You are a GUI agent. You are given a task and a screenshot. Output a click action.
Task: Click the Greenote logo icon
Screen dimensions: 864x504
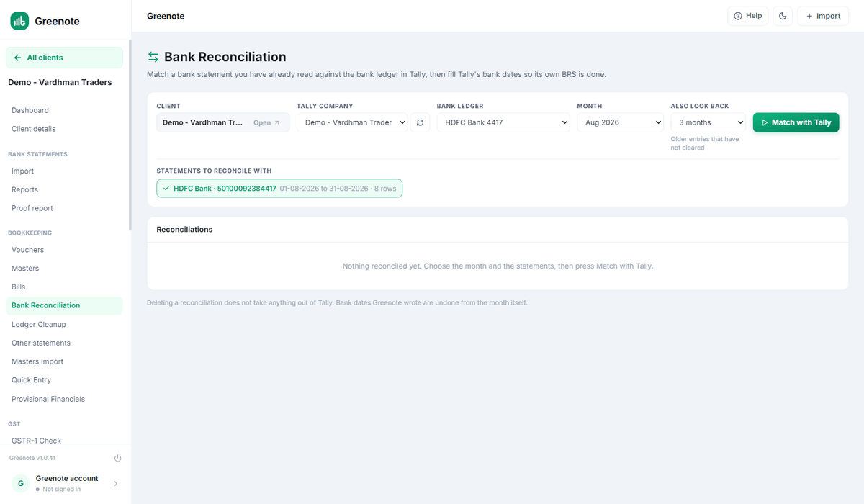(x=19, y=21)
